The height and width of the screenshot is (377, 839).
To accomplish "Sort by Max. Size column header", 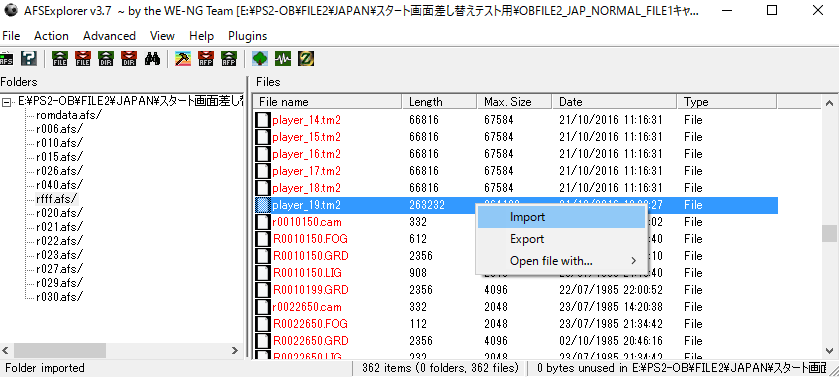I will point(514,102).
